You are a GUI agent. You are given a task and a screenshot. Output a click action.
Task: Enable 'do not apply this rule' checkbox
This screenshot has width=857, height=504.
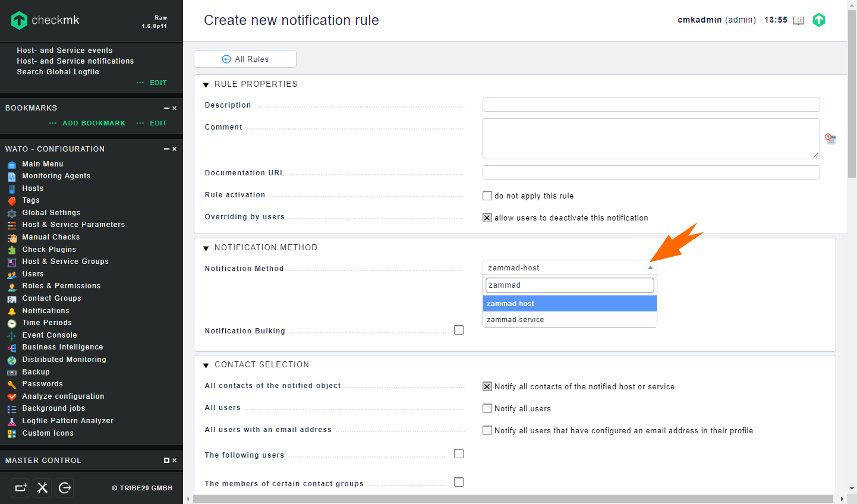point(487,196)
